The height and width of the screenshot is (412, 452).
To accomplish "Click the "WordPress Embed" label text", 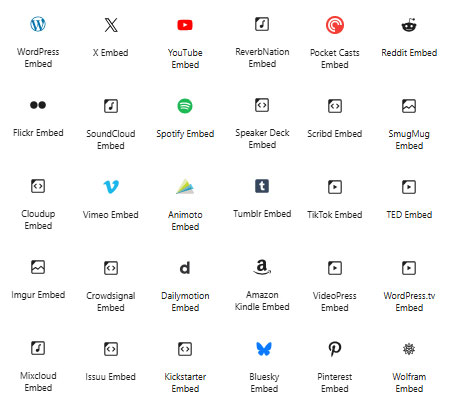I will click(38, 58).
